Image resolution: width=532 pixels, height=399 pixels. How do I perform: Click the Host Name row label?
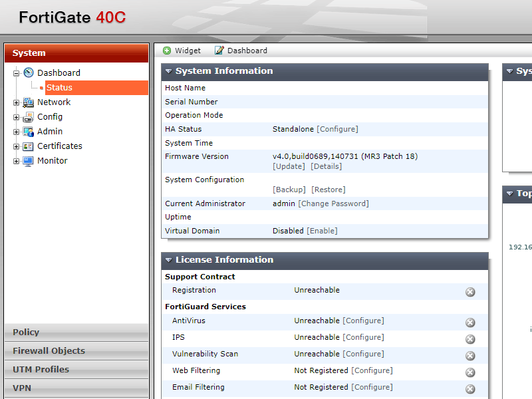186,88
